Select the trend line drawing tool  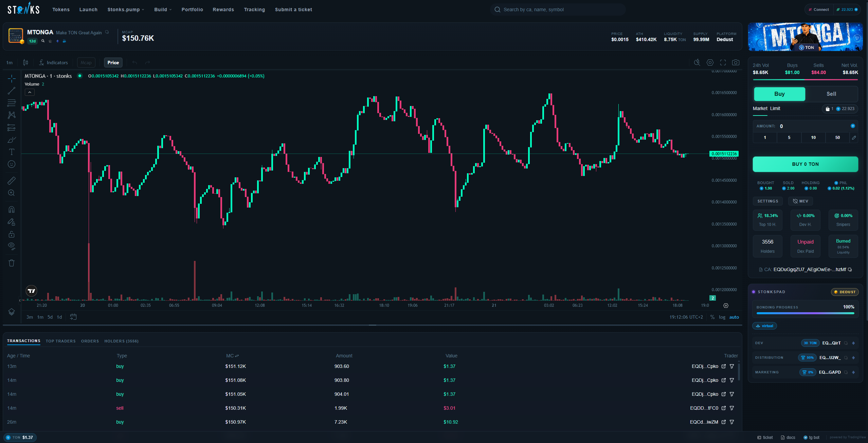tap(11, 90)
